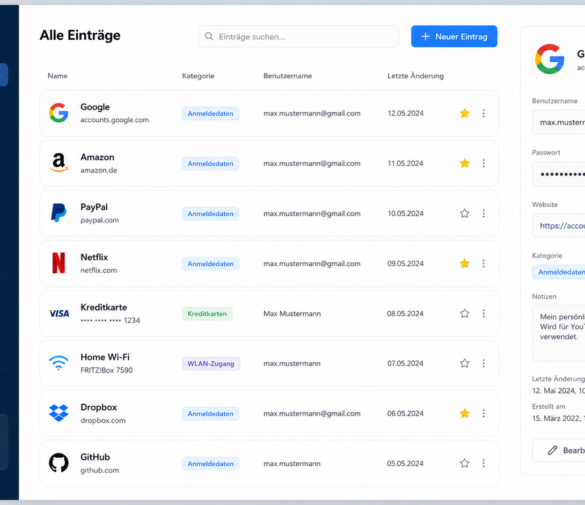Click the Kreditkarten category tag

tap(207, 314)
